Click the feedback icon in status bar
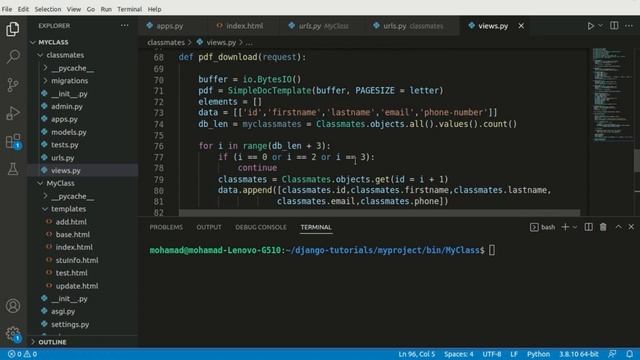The height and width of the screenshot is (360, 640). click(x=612, y=354)
